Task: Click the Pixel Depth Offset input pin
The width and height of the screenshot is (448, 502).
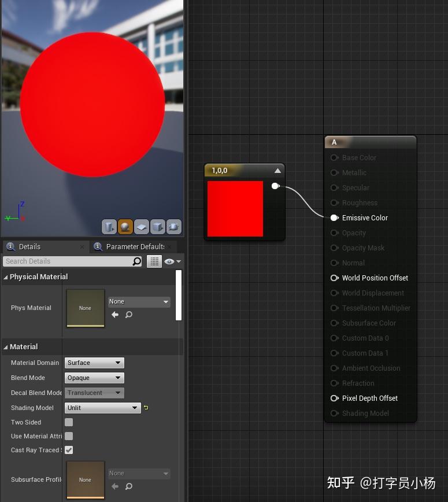Action: 334,398
